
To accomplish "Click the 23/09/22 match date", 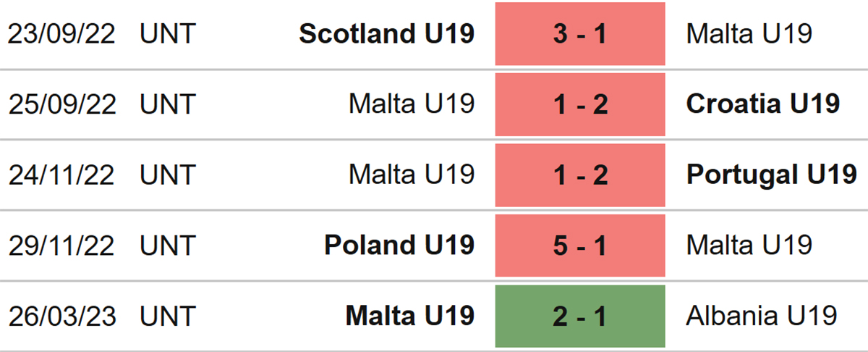I will [61, 33].
